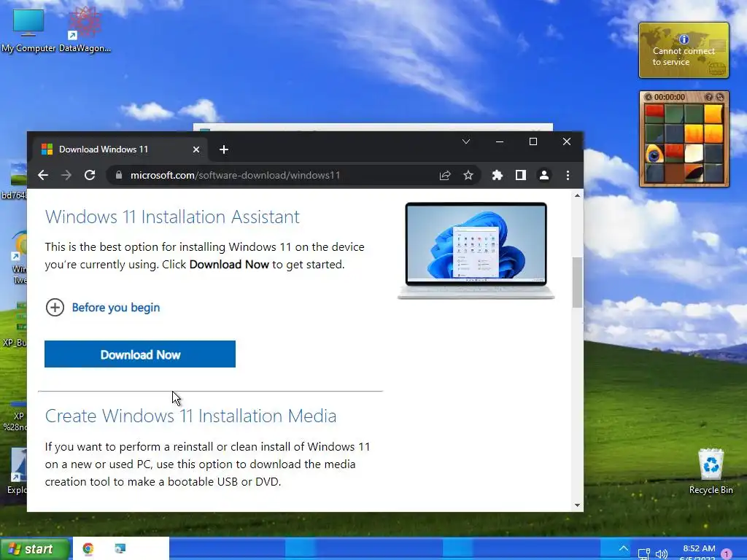Click the Windows 11 Installation Assistant heading
Screen dimensions: 747x560
pyautogui.click(x=172, y=217)
